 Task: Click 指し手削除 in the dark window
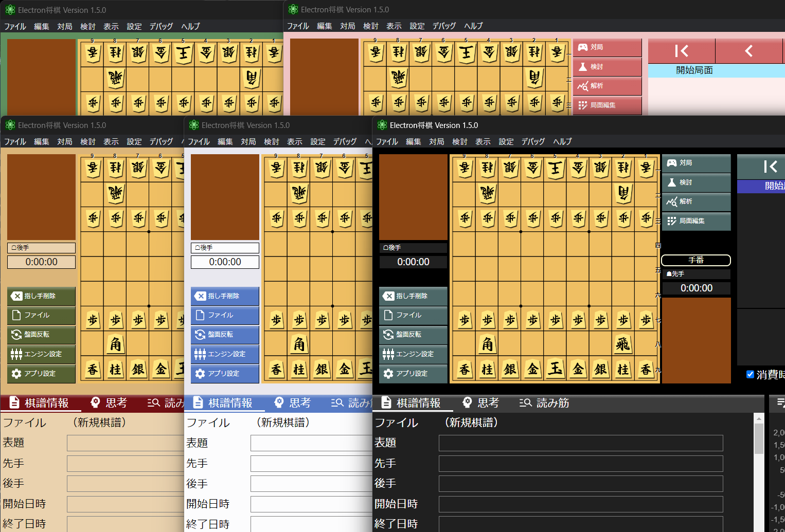point(413,296)
